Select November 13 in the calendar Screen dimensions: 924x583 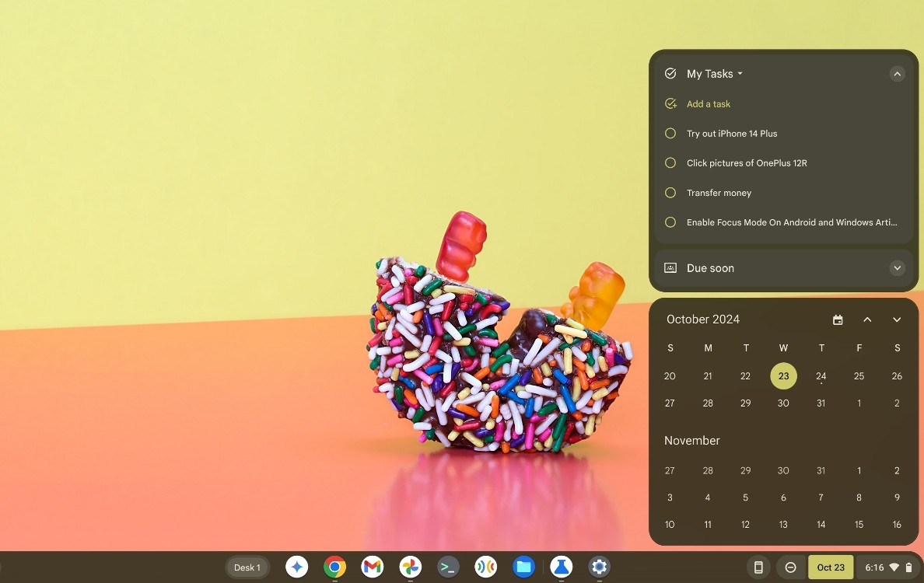click(783, 524)
